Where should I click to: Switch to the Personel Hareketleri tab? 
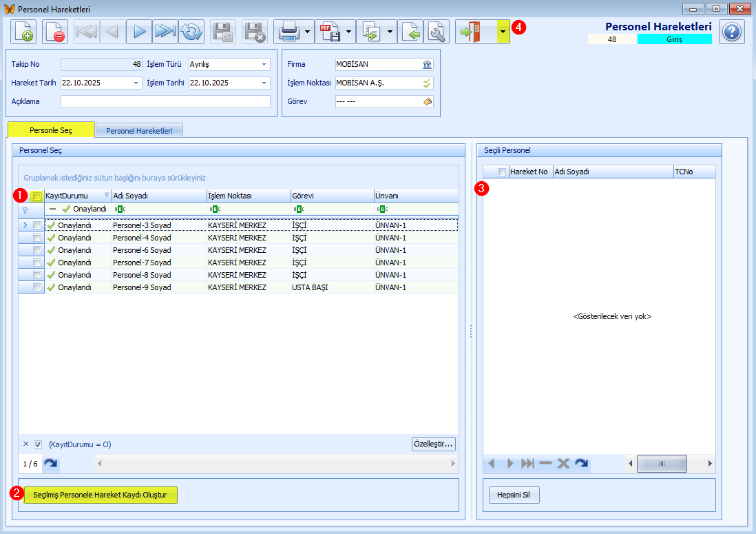click(x=139, y=130)
